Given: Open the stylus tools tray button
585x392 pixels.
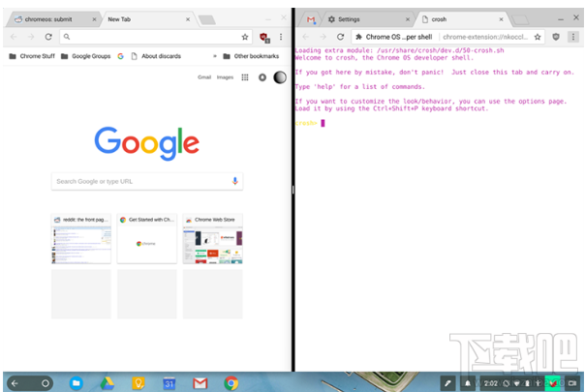Looking at the screenshot, I should [x=447, y=383].
